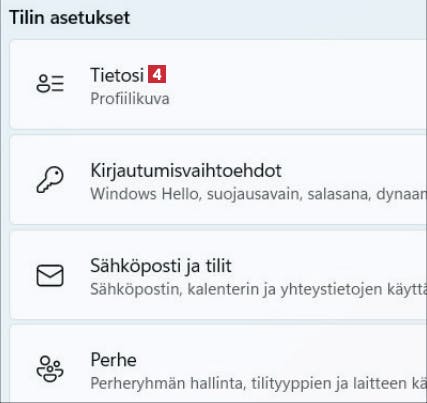Click the word 'tilityyppien' in Perhe description
This screenshot has width=427, height=403.
[x=292, y=384]
